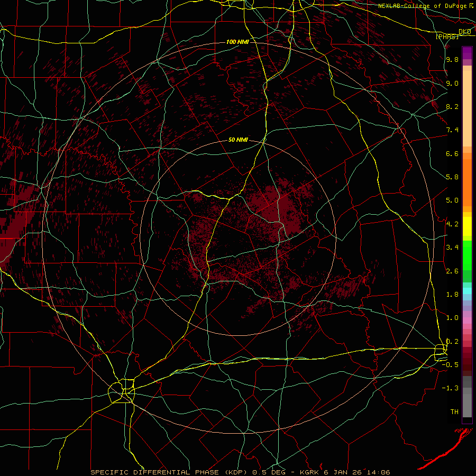Click the 7.4 value on the scale

click(452, 130)
